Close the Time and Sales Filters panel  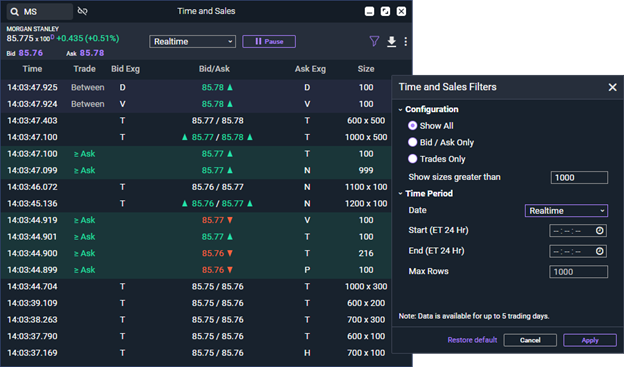612,87
